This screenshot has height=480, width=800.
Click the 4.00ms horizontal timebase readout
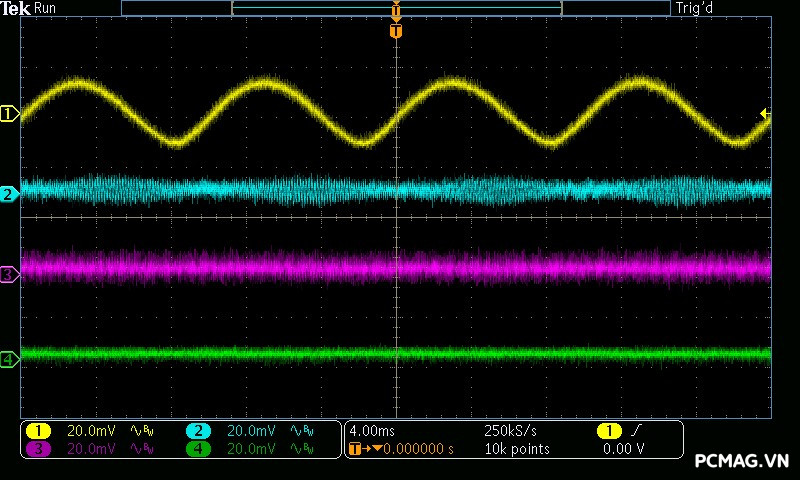[372, 431]
